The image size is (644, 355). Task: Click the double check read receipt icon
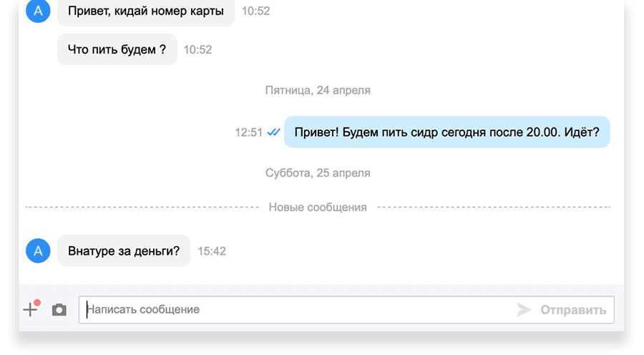point(273,132)
